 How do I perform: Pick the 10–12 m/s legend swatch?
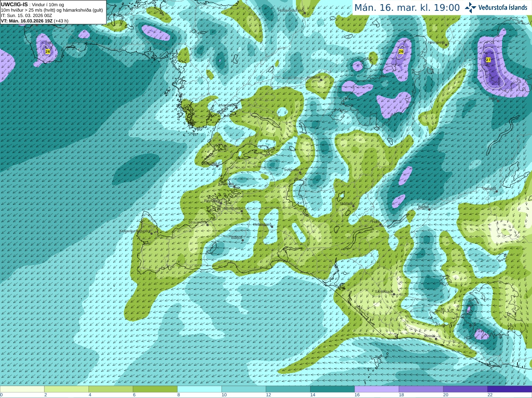tap(244, 389)
